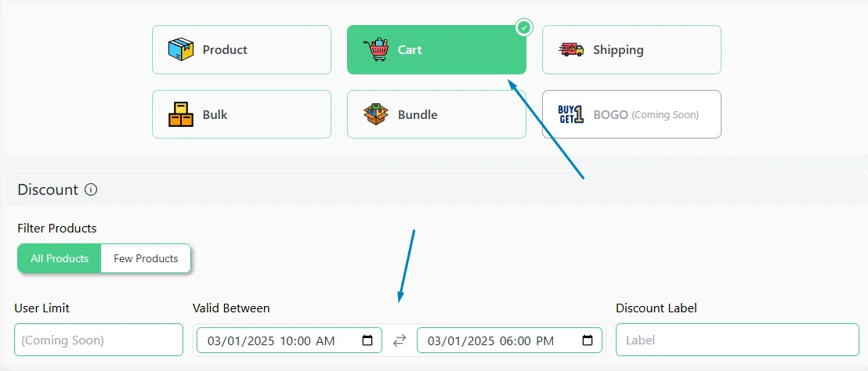Open calendar picker for start date
Image resolution: width=868 pixels, height=371 pixels.
[367, 340]
